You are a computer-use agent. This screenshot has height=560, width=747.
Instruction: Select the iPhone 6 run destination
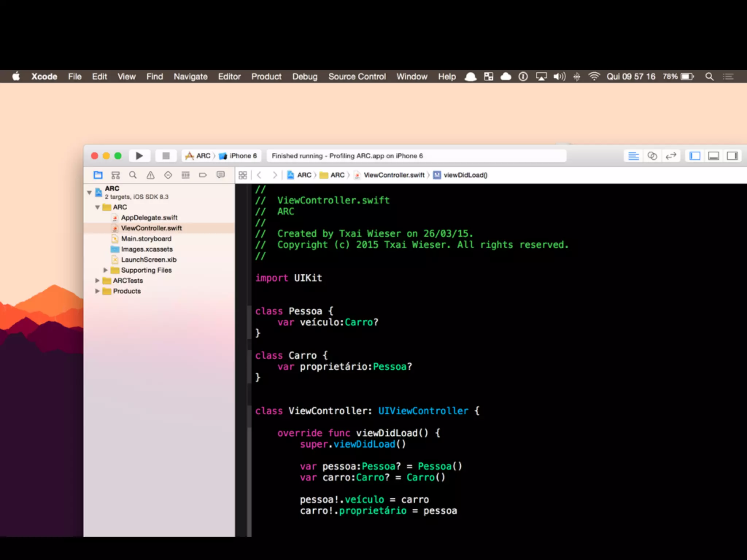point(239,156)
